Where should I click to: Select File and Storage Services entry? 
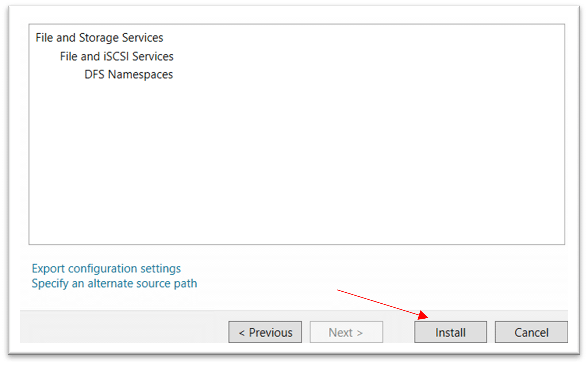[99, 38]
